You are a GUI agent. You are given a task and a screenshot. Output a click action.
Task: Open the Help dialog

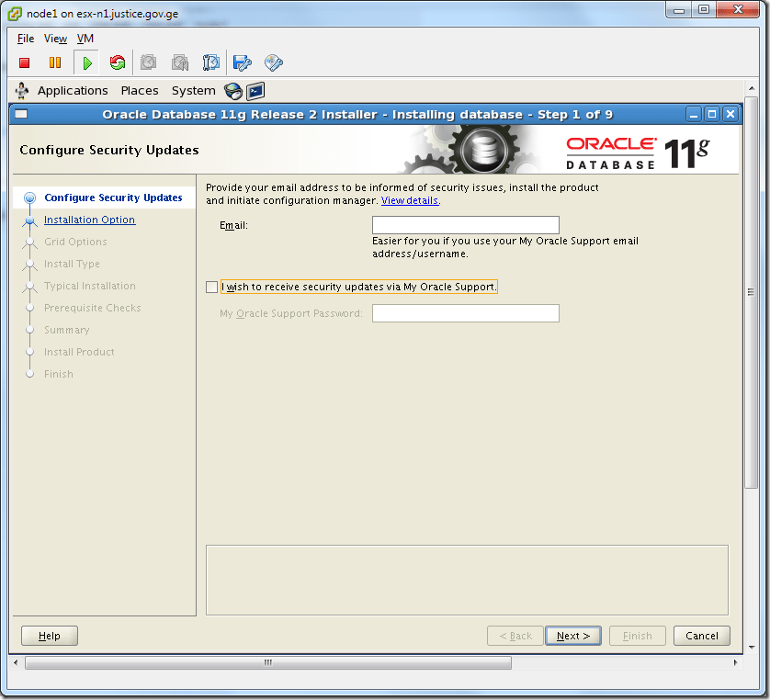click(x=49, y=635)
